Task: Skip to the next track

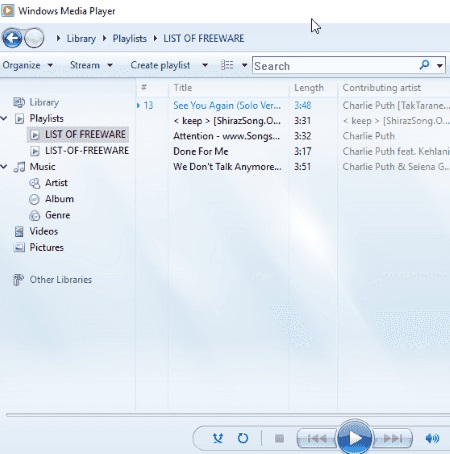Action: pos(392,438)
